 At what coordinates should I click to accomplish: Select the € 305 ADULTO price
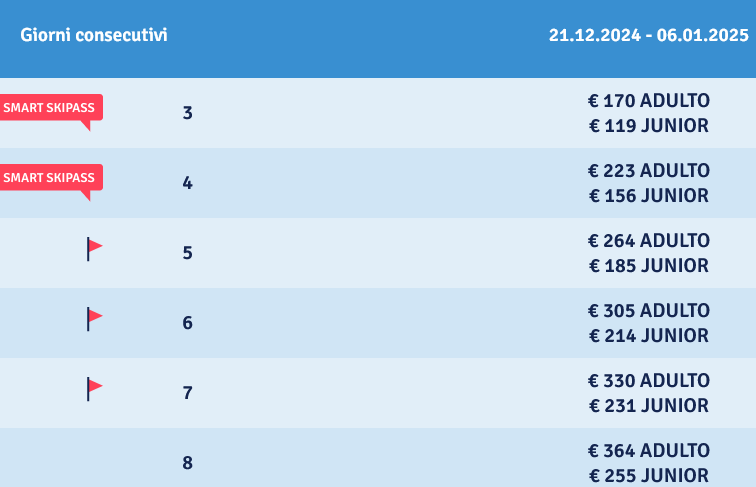click(x=648, y=311)
